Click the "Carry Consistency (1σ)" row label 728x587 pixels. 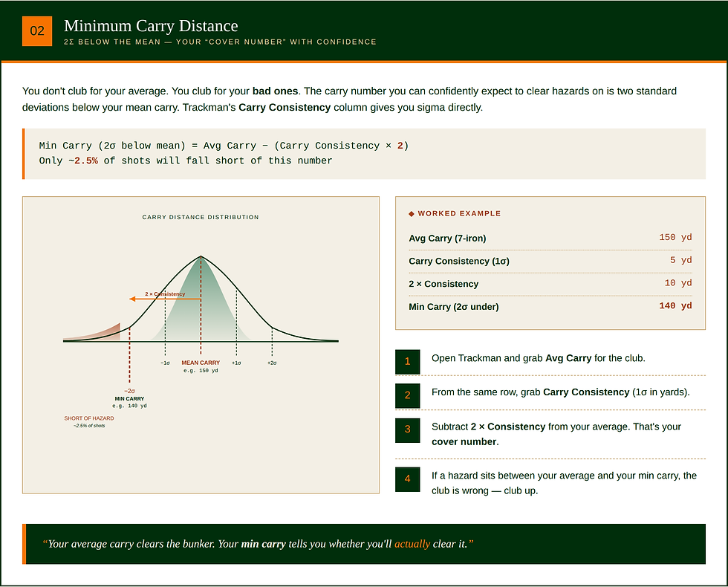coord(459,261)
